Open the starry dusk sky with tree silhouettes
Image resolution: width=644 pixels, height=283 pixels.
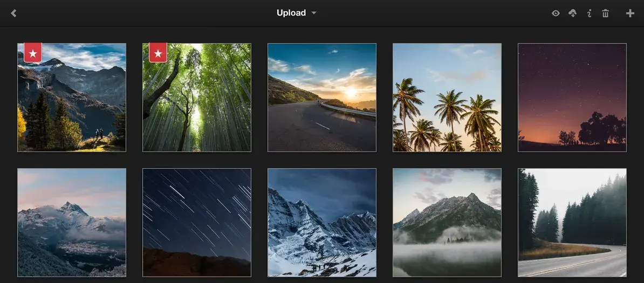(x=572, y=98)
